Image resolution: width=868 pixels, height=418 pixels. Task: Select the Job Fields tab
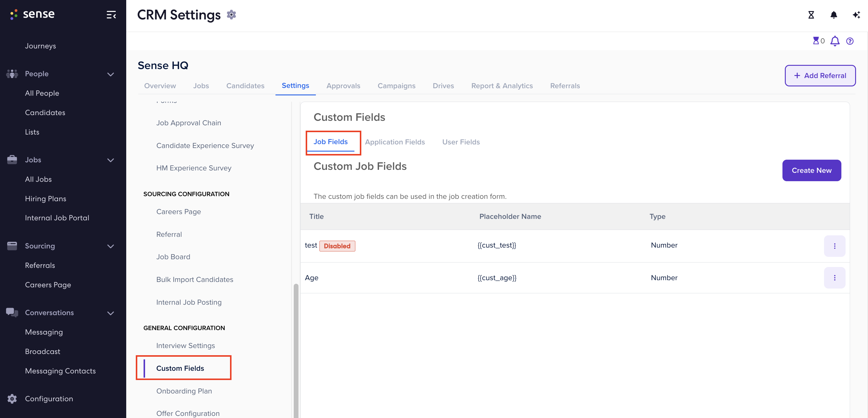click(x=331, y=142)
